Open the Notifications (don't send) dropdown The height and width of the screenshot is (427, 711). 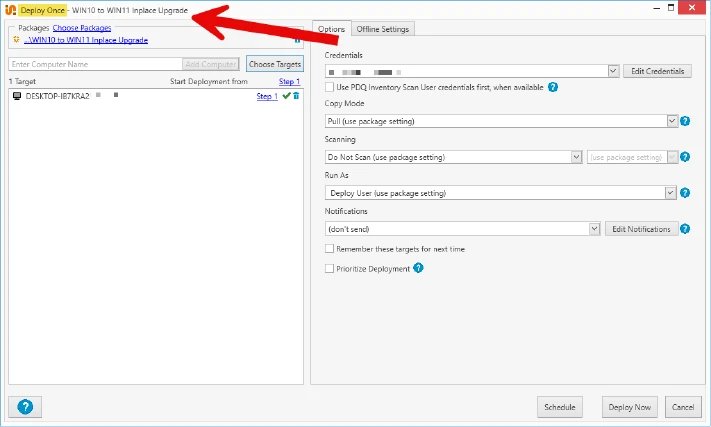point(594,229)
